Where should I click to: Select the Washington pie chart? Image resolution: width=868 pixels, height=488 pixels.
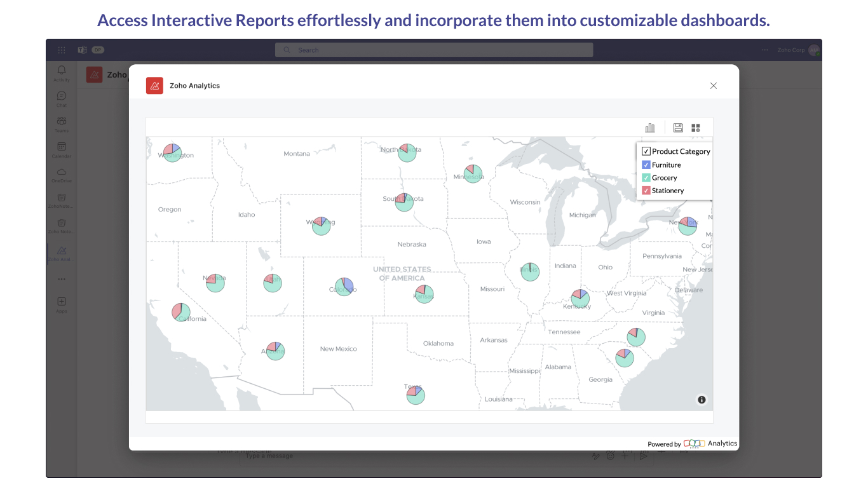pyautogui.click(x=172, y=152)
